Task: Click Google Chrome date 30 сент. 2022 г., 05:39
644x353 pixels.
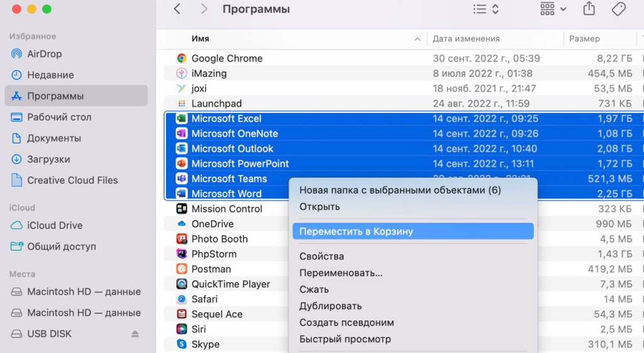Action: click(x=486, y=58)
